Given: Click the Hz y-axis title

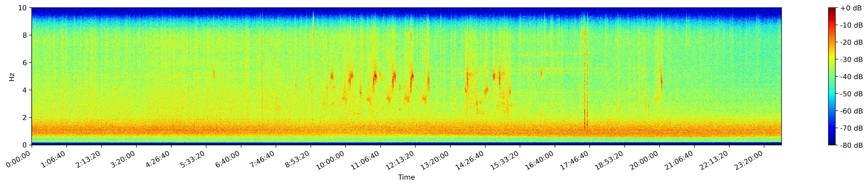Looking at the screenshot, I should pyautogui.click(x=12, y=77).
